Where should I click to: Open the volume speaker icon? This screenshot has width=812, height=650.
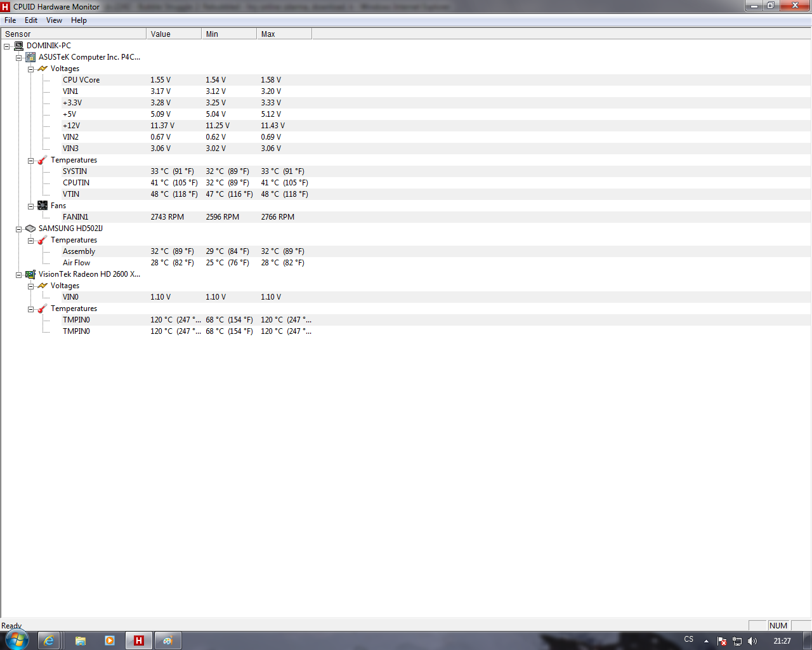click(x=752, y=641)
